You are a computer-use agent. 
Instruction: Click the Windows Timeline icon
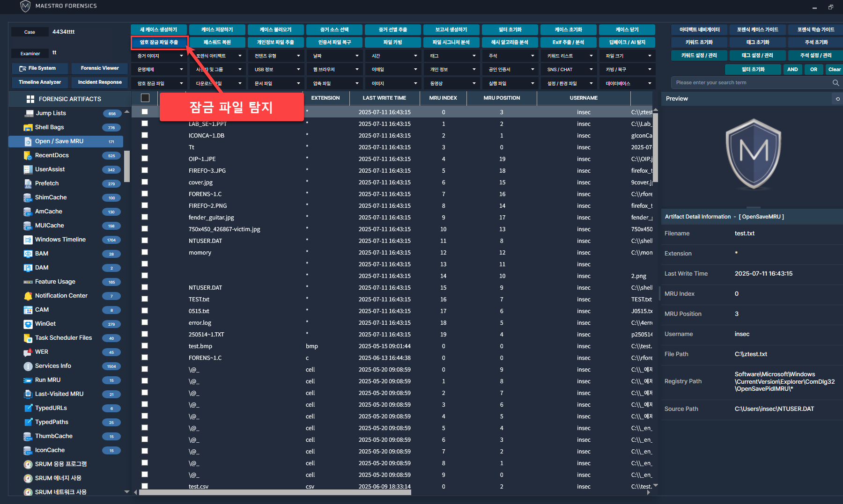coord(28,240)
